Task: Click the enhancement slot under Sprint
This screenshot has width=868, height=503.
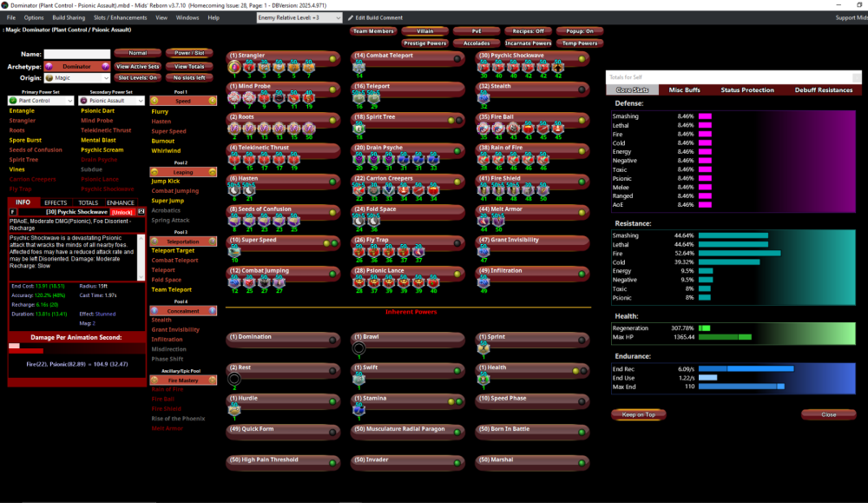Action: click(x=484, y=348)
